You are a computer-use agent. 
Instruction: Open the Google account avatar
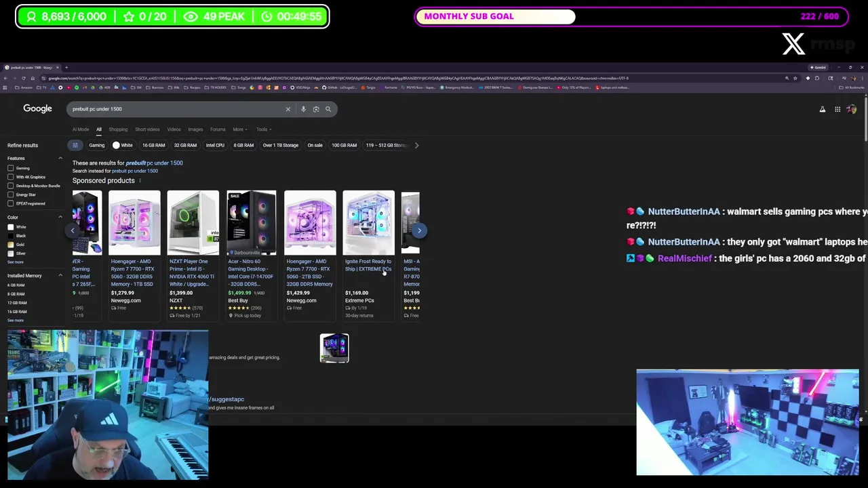(x=852, y=109)
